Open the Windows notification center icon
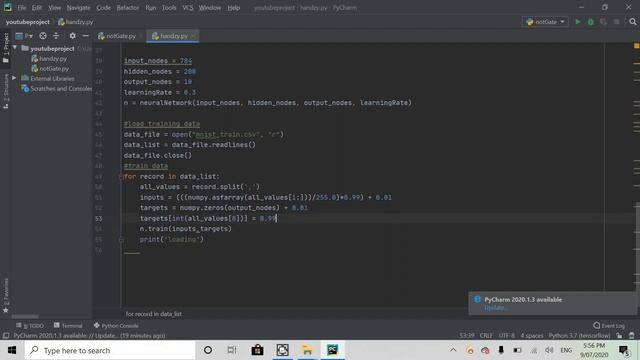The image size is (640, 360). pos(624,350)
